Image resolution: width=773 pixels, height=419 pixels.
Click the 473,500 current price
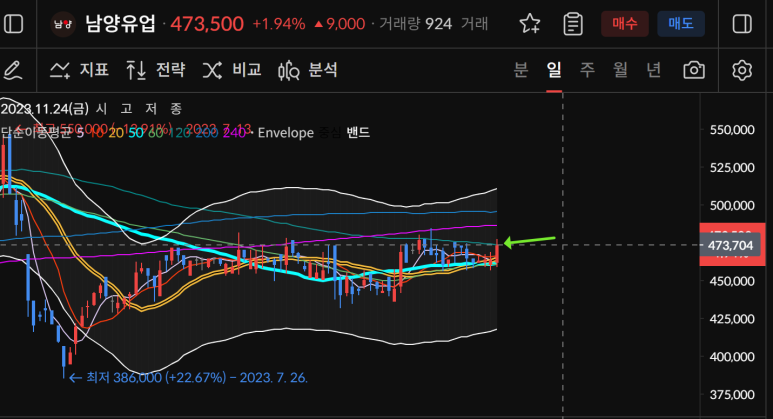(207, 24)
